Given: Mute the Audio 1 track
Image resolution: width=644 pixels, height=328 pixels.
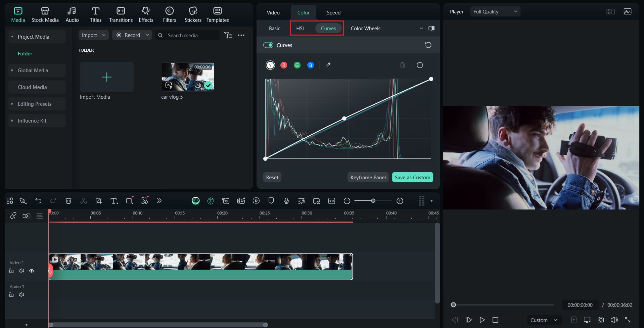Looking at the screenshot, I should point(21,295).
